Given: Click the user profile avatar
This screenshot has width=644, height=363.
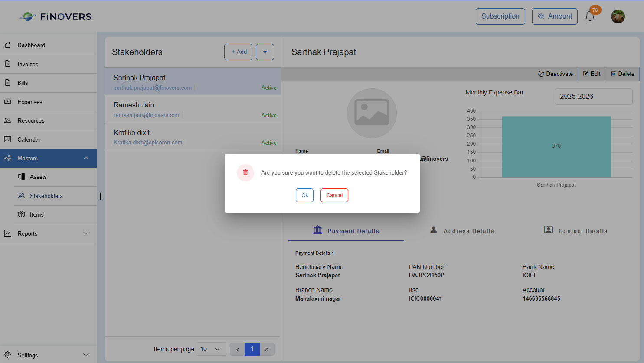Looking at the screenshot, I should pos(618,16).
